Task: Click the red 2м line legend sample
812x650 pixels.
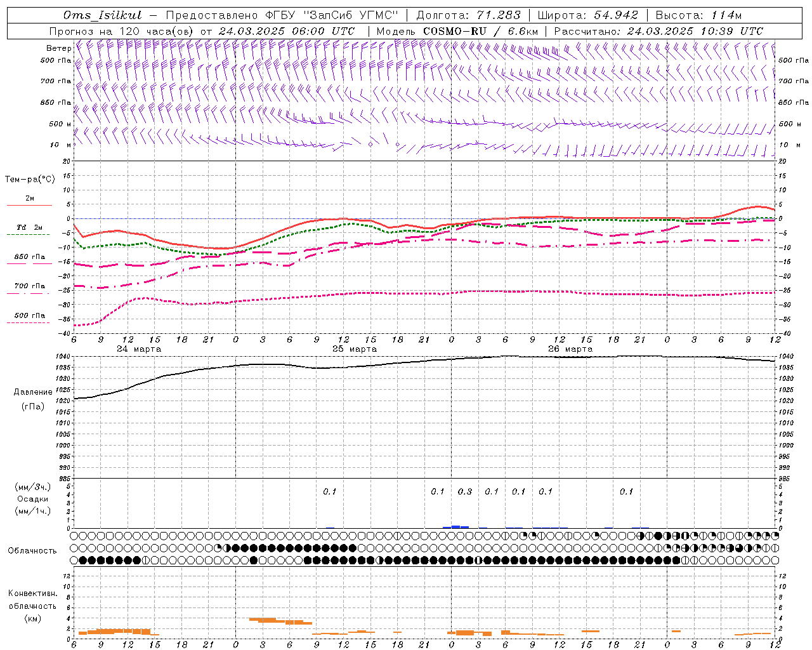Action: pos(29,205)
